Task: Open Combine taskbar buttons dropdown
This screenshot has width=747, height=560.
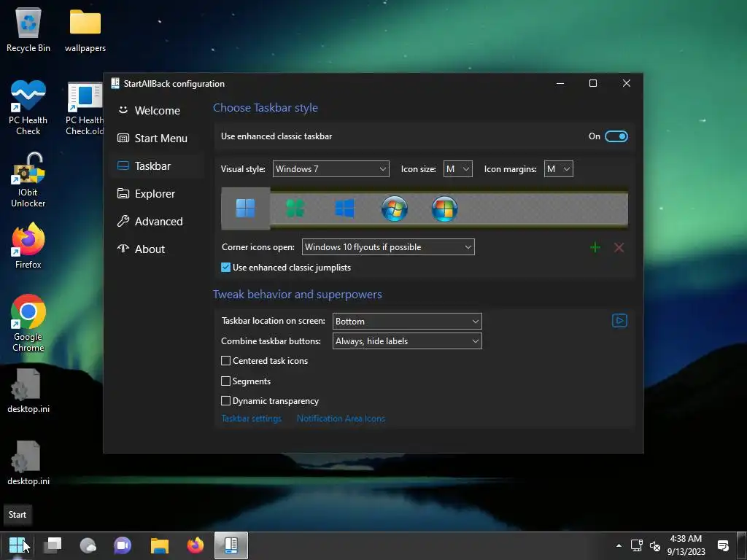Action: click(x=407, y=341)
